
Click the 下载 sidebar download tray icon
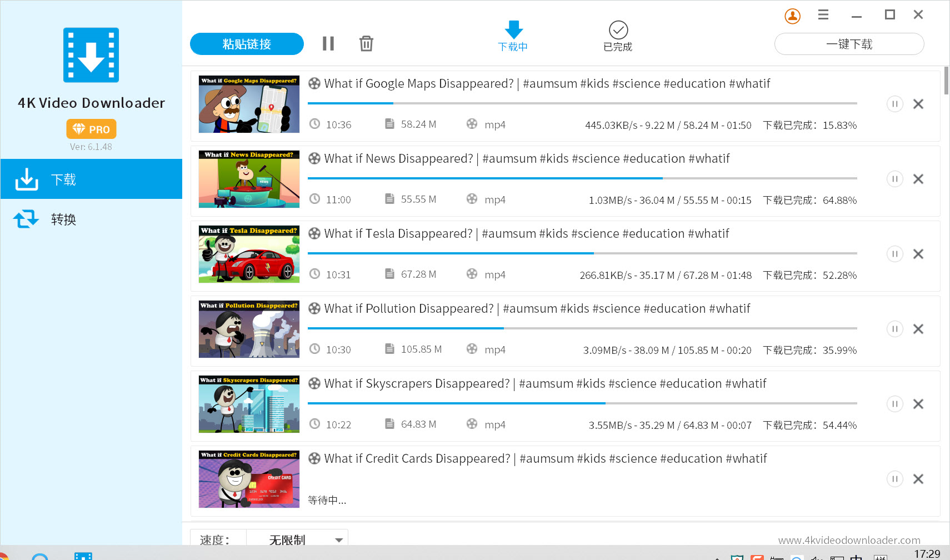coord(26,179)
